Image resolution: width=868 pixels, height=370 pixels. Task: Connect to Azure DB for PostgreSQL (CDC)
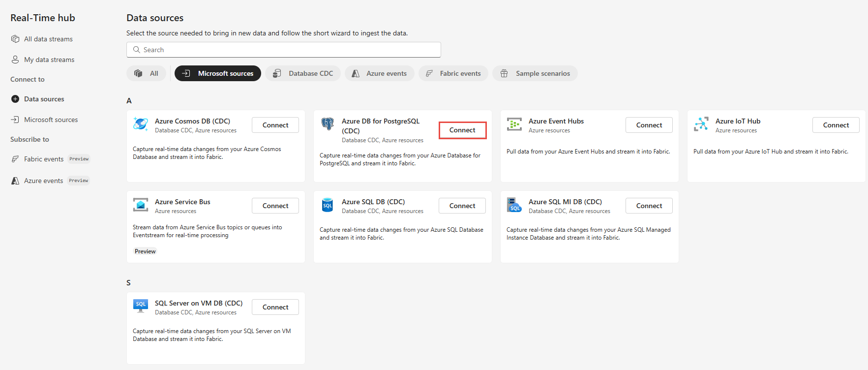(462, 130)
